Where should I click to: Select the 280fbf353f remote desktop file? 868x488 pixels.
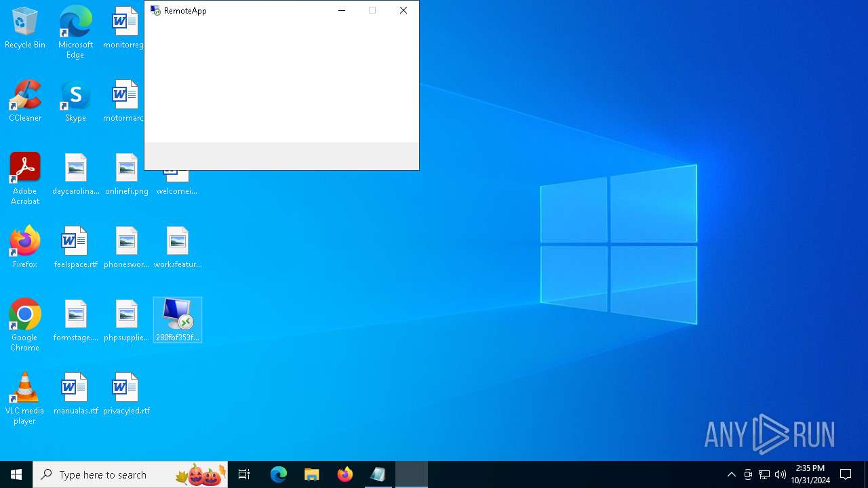178,320
